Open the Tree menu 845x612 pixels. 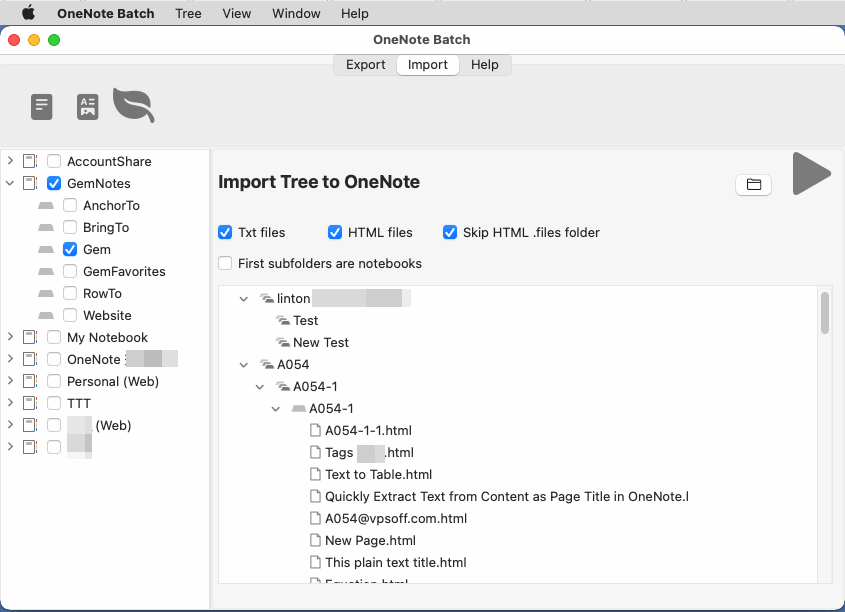coord(188,13)
